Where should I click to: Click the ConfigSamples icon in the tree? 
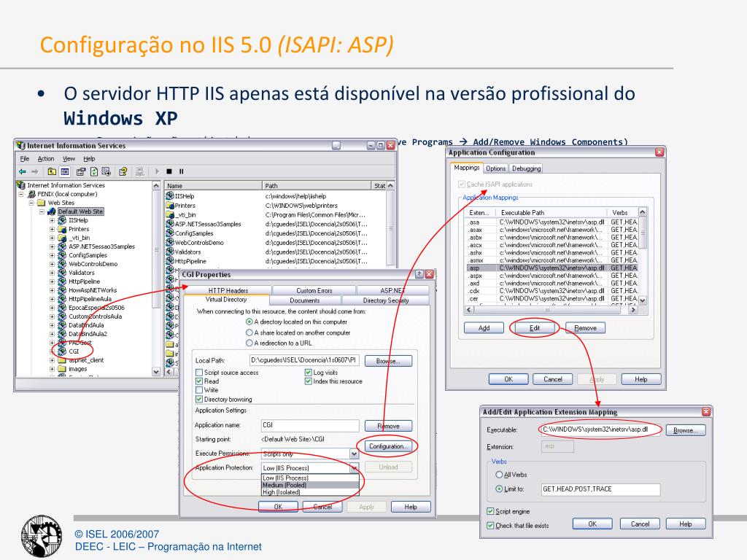point(62,255)
